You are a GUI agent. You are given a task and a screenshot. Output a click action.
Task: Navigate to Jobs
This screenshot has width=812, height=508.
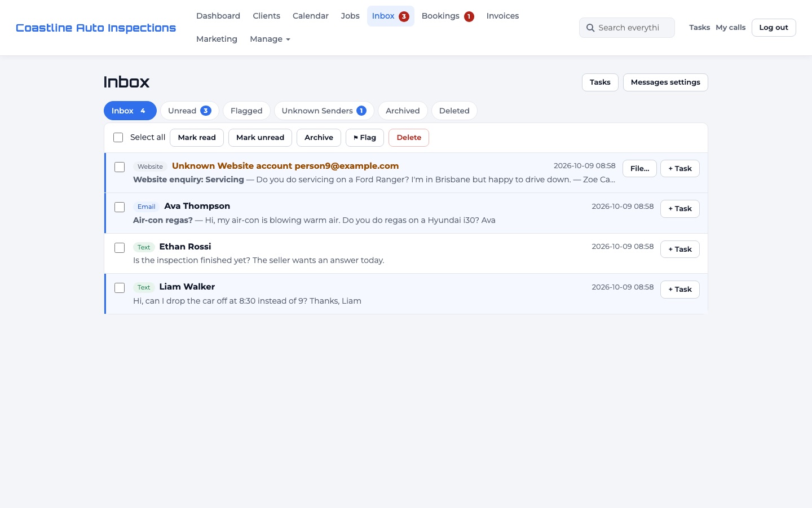point(350,16)
